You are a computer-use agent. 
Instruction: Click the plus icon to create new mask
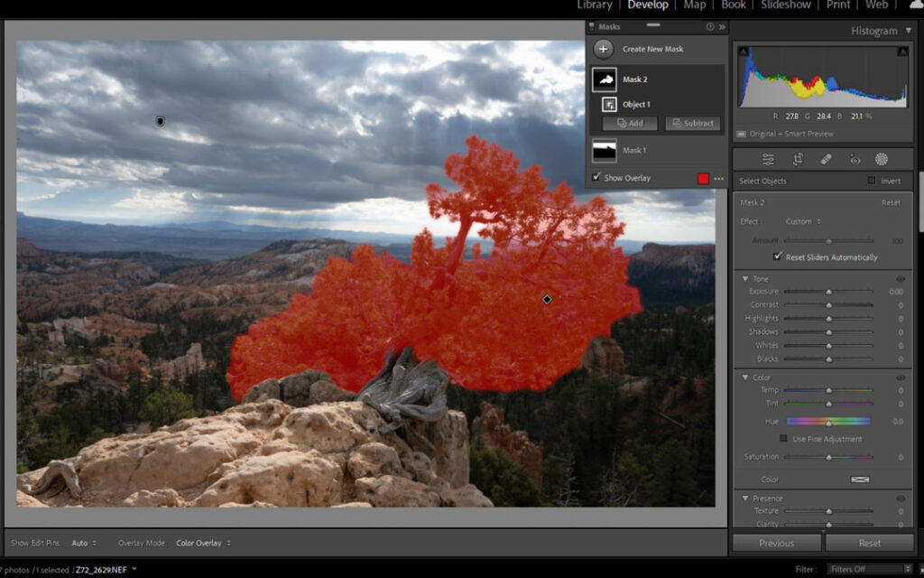[x=603, y=50]
